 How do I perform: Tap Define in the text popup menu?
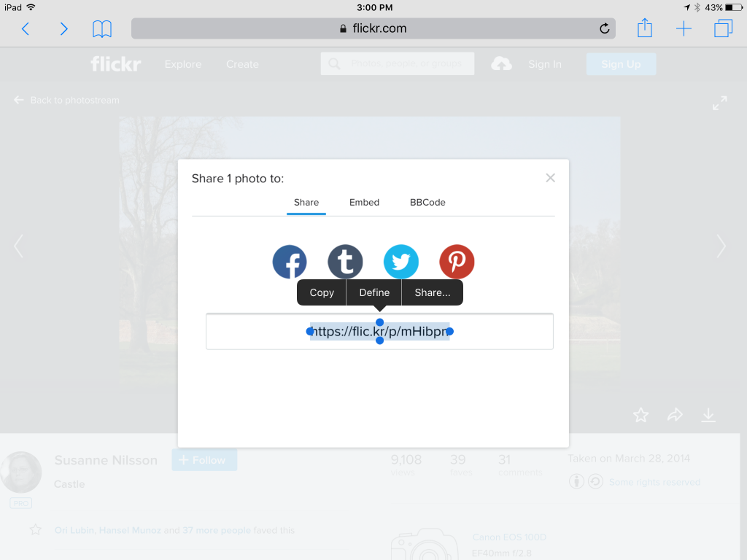pyautogui.click(x=374, y=292)
